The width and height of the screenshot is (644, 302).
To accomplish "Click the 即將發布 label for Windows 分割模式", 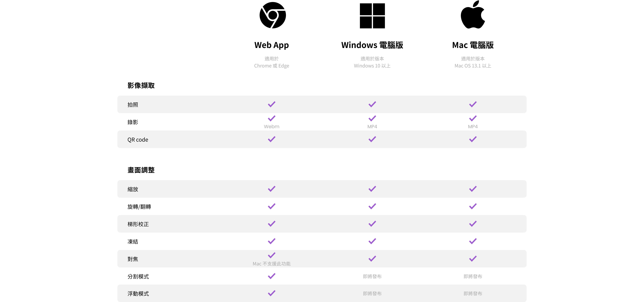I will pos(372,276).
